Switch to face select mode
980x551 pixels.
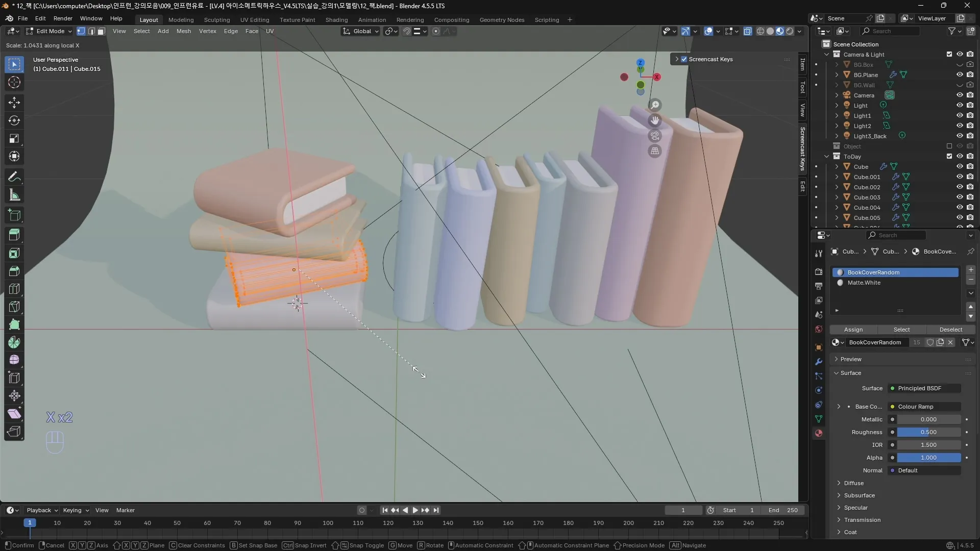pos(101,31)
